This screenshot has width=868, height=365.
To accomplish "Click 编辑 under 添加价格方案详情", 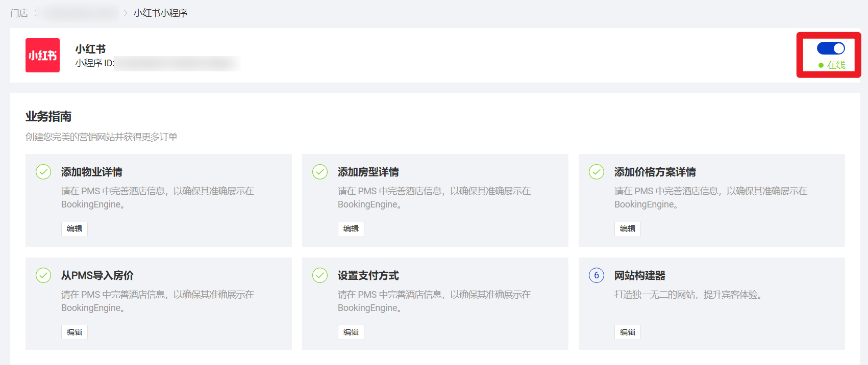I will (628, 229).
